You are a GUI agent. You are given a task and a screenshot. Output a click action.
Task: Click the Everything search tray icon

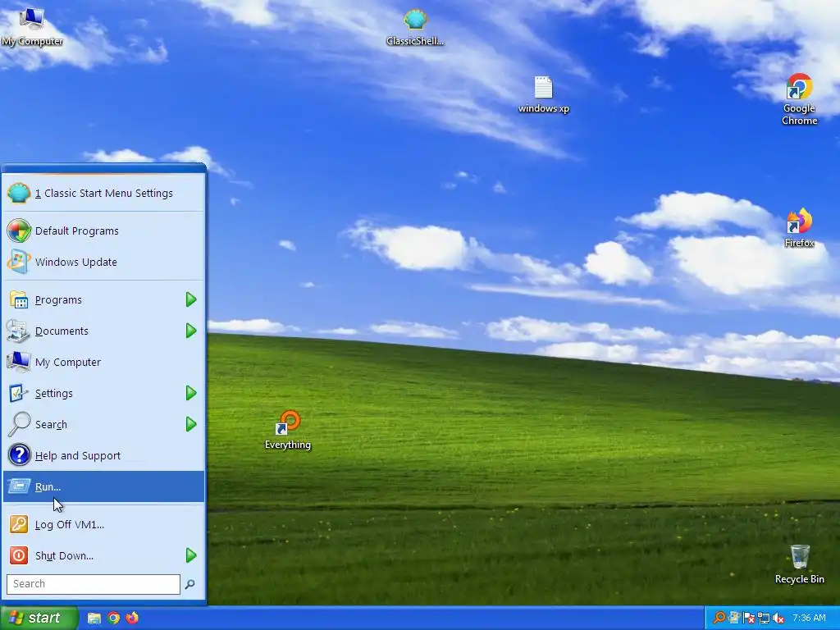pyautogui.click(x=719, y=619)
